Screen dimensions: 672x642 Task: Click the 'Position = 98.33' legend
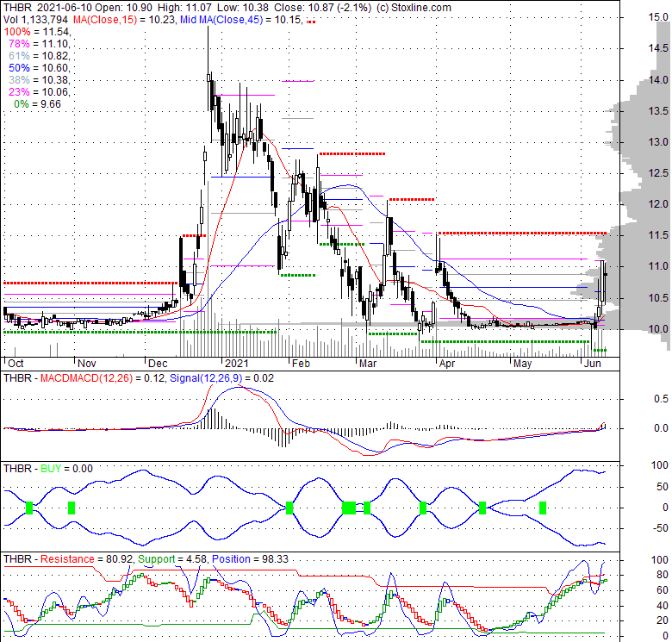(250, 559)
